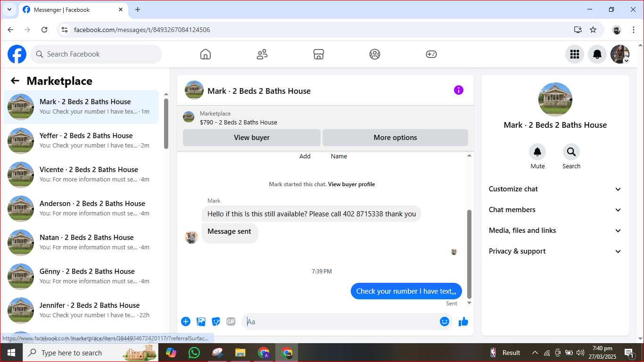Open the account profile picture menu
The height and width of the screenshot is (362, 644).
(620, 54)
